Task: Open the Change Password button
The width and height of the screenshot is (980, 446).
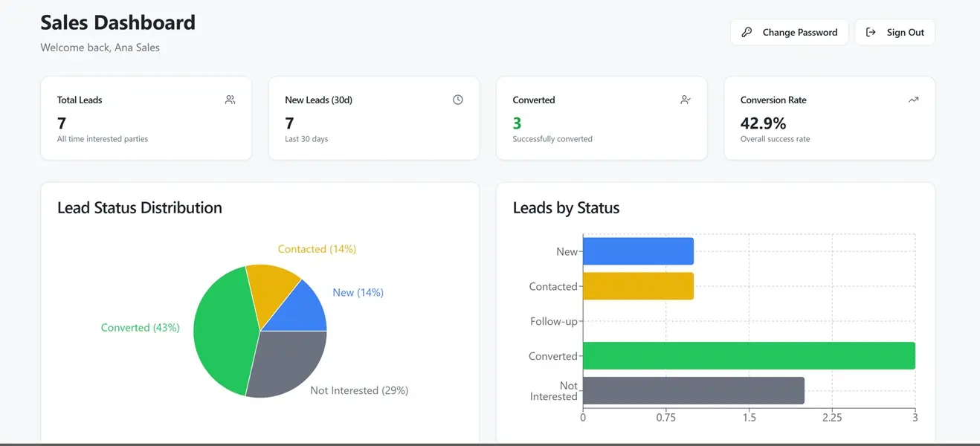Action: (790, 32)
